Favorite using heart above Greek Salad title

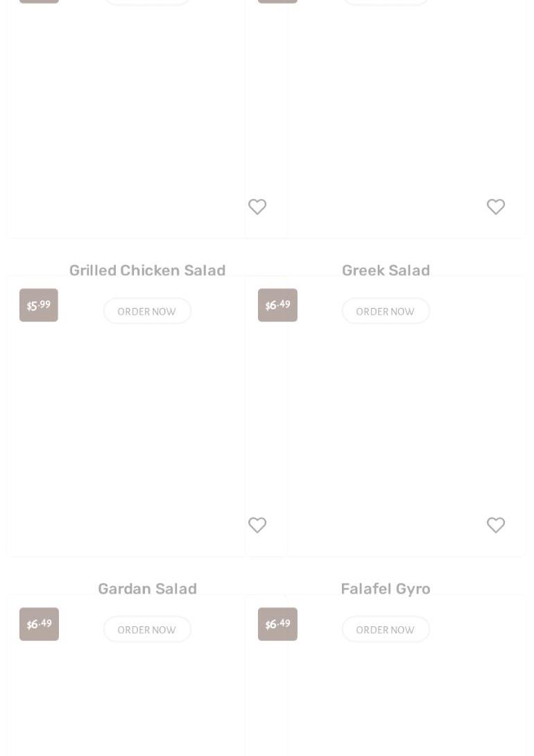(495, 207)
